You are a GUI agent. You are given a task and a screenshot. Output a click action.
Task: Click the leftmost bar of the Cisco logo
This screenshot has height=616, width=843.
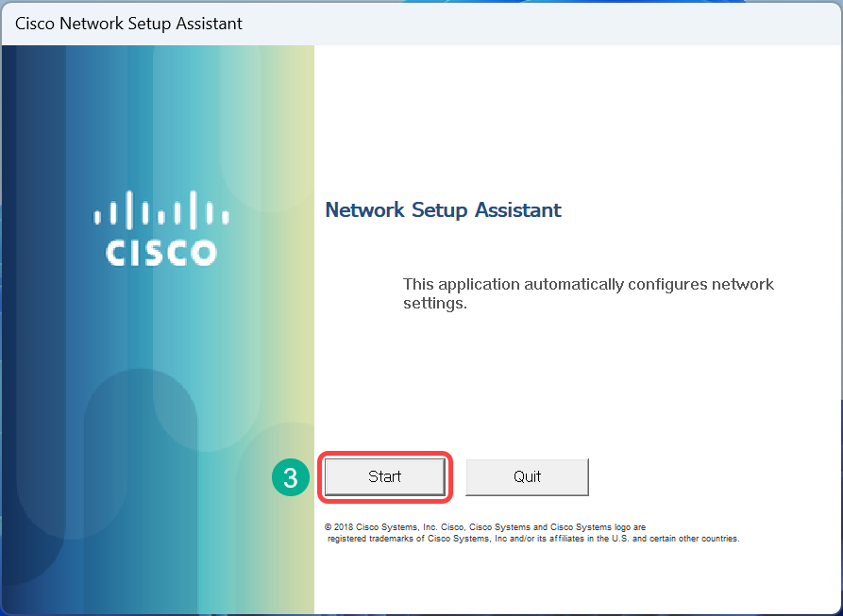pos(96,217)
